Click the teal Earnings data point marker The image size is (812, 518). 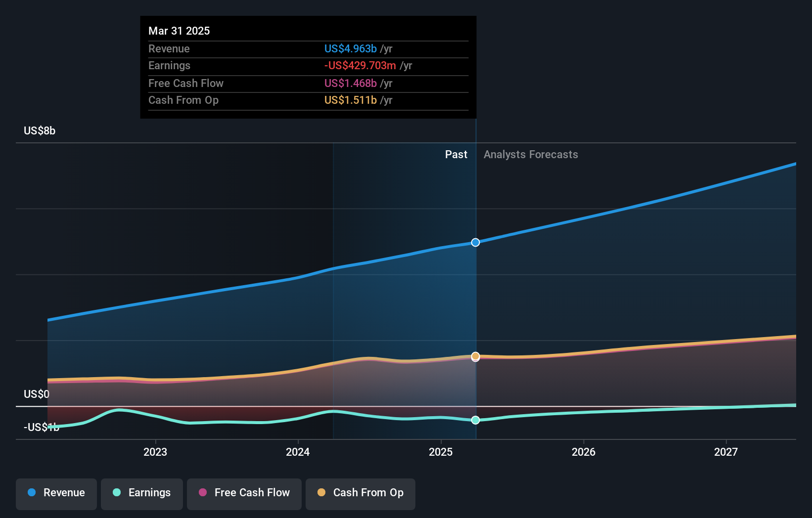point(475,420)
